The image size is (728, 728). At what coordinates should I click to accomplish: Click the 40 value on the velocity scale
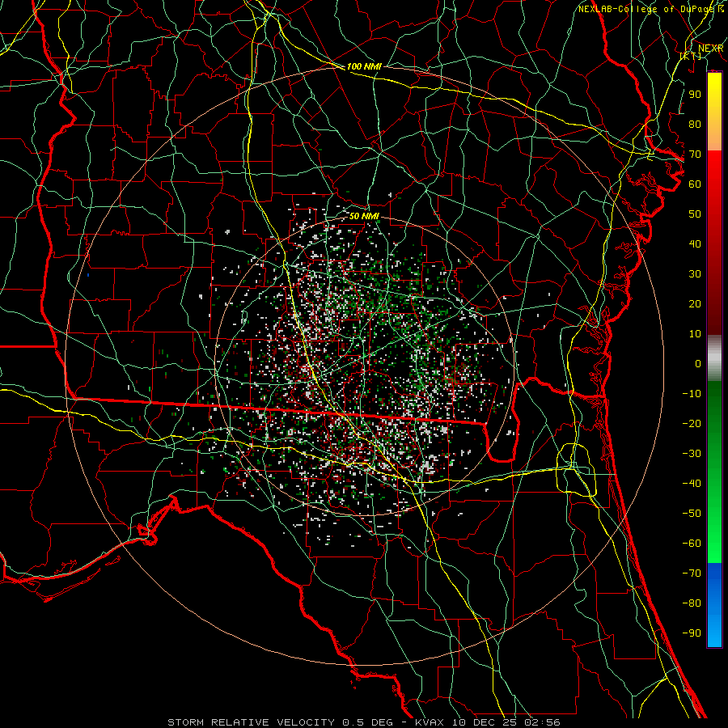[x=695, y=243]
